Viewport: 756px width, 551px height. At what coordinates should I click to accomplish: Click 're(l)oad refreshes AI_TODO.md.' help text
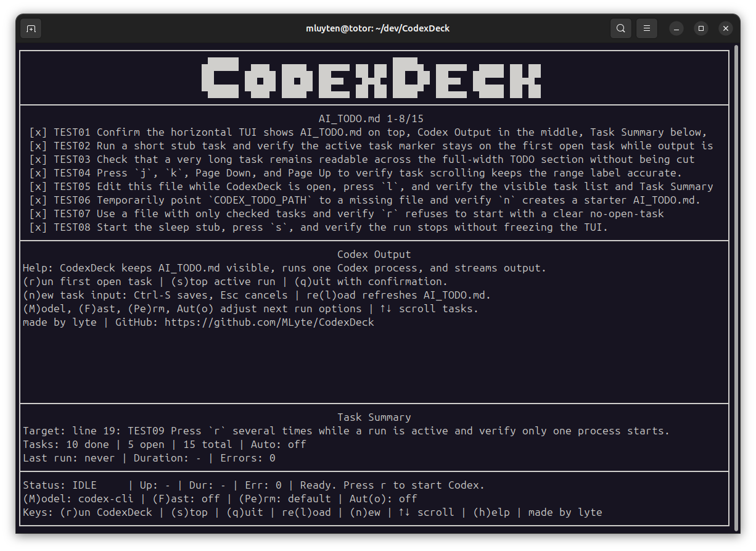click(399, 295)
